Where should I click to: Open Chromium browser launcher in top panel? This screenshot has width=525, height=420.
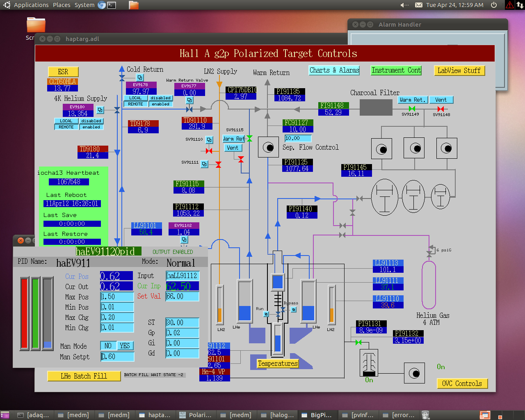click(102, 5)
